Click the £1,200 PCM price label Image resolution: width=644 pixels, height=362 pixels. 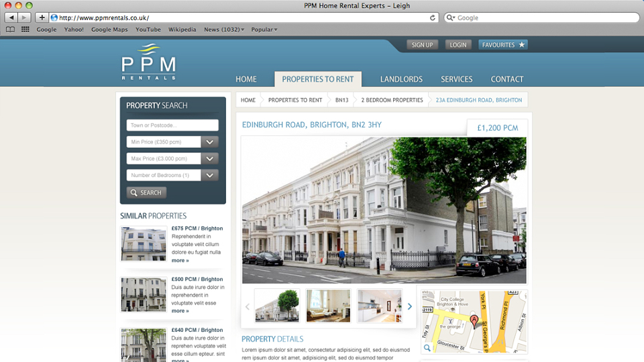(x=497, y=128)
